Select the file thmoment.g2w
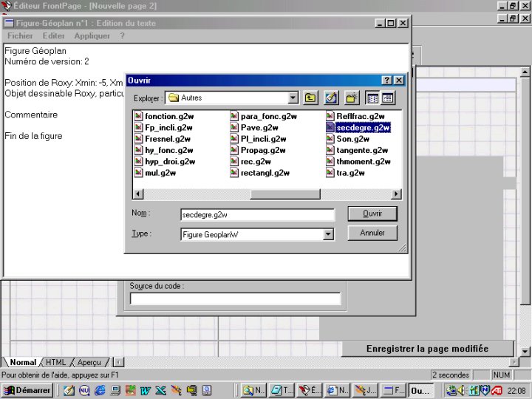 coord(358,162)
